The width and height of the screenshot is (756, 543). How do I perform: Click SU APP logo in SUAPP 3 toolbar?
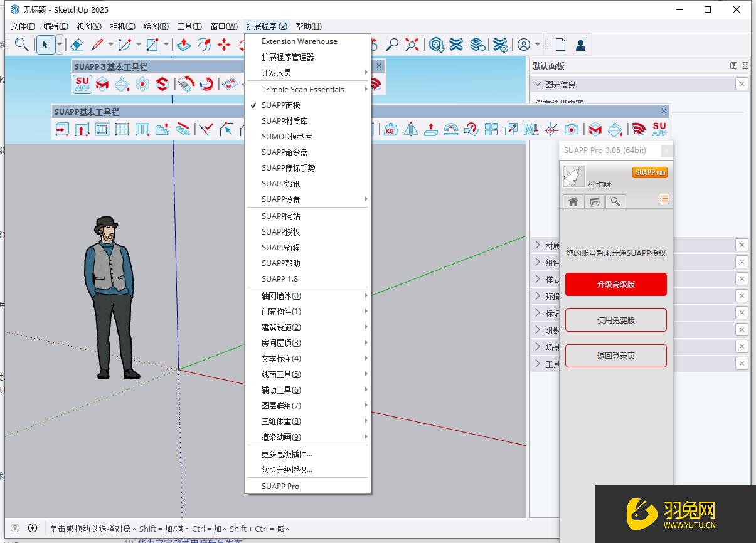coord(82,84)
